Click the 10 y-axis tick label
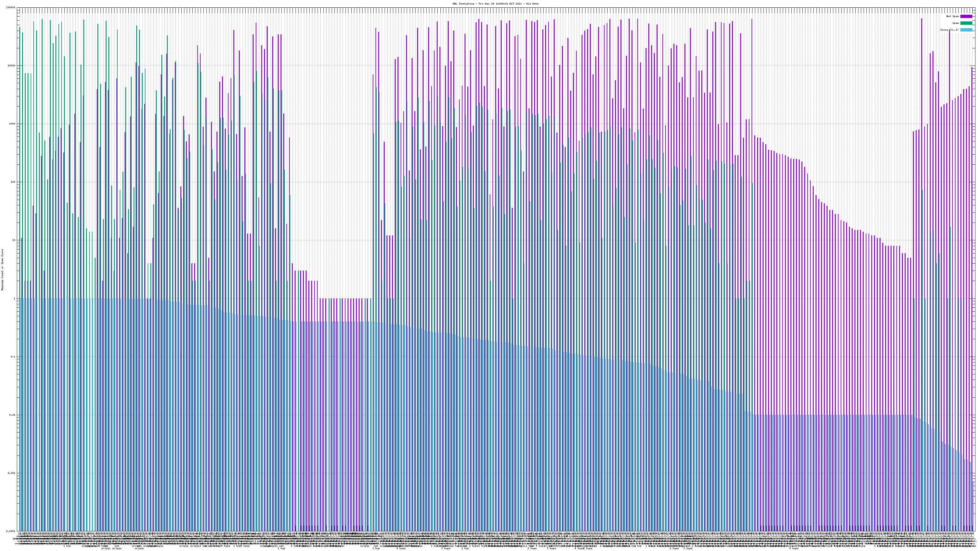This screenshot has height=551, width=980. [x=14, y=240]
